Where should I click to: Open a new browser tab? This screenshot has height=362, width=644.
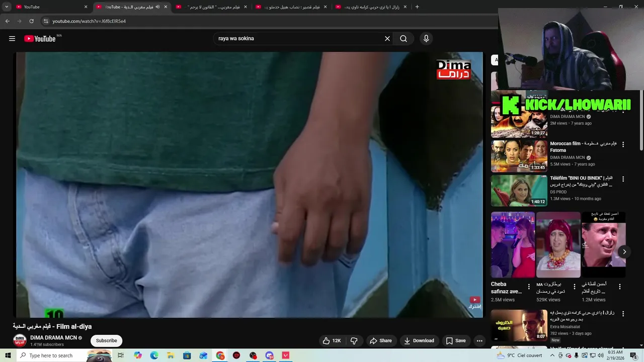417,7
